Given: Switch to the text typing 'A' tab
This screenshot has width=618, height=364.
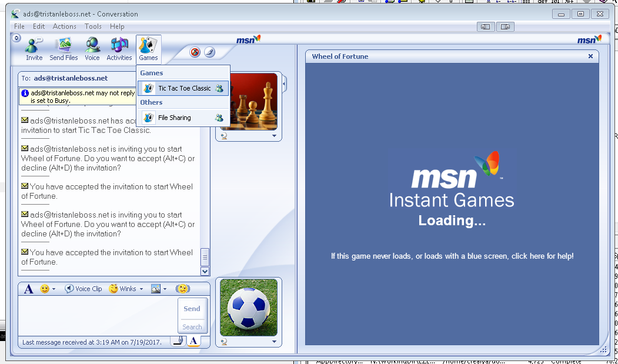Looking at the screenshot, I should 193,341.
